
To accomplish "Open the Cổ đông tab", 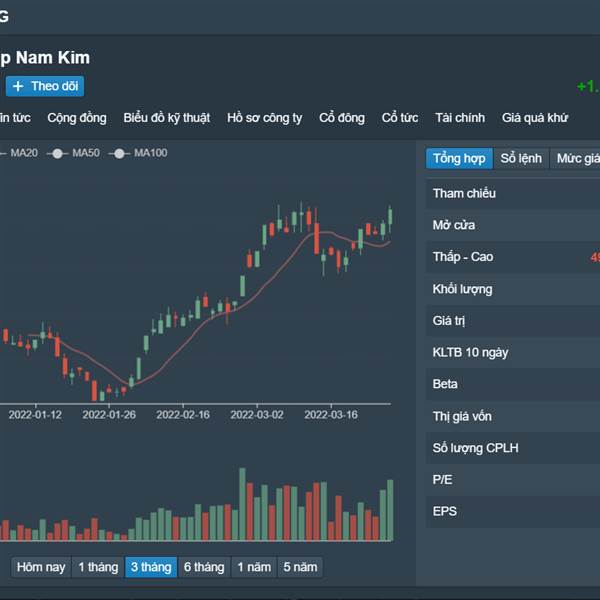I will (342, 118).
